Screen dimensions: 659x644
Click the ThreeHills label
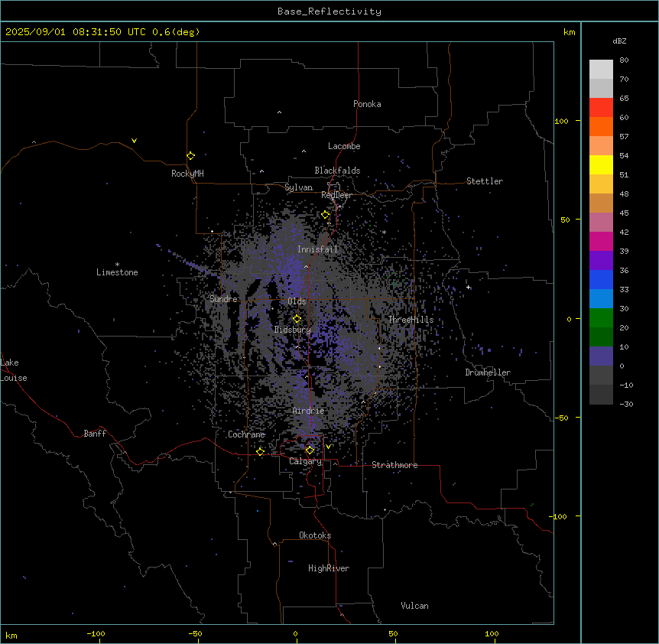[x=411, y=320]
